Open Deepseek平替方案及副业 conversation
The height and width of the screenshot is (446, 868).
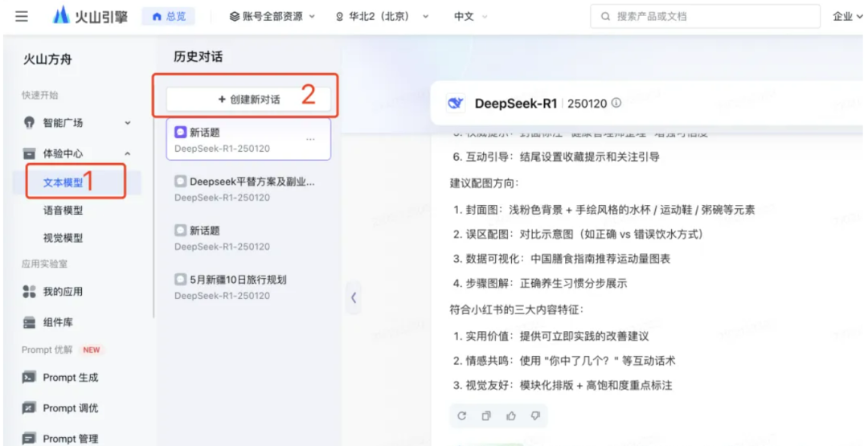[248, 188]
